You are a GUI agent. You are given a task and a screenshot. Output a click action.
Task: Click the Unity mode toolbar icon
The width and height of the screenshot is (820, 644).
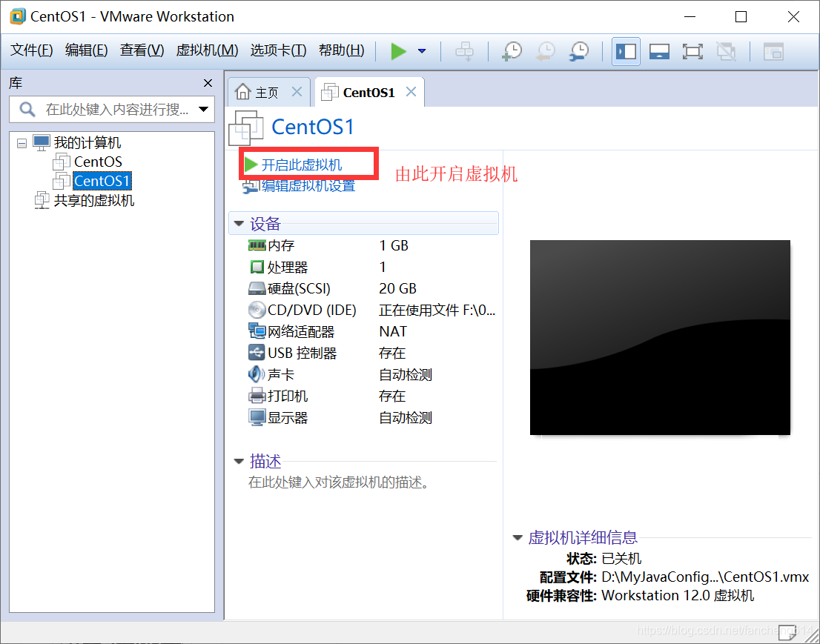726,51
